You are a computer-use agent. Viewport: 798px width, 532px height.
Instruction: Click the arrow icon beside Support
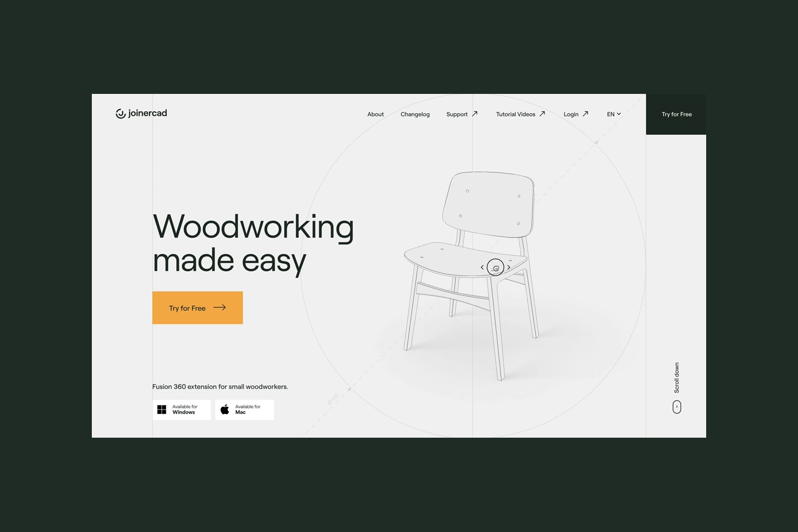pyautogui.click(x=475, y=114)
